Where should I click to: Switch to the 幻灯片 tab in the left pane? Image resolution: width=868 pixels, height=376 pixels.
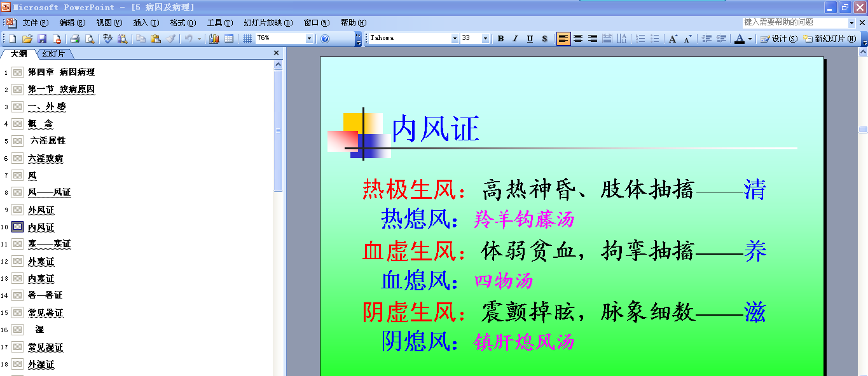(x=54, y=54)
